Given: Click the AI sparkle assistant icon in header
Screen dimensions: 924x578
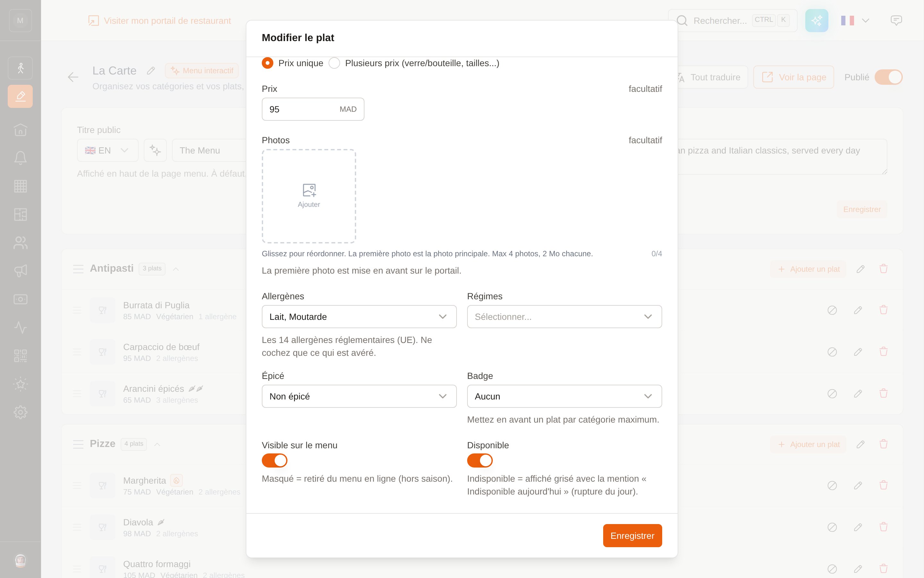Looking at the screenshot, I should pos(817,21).
